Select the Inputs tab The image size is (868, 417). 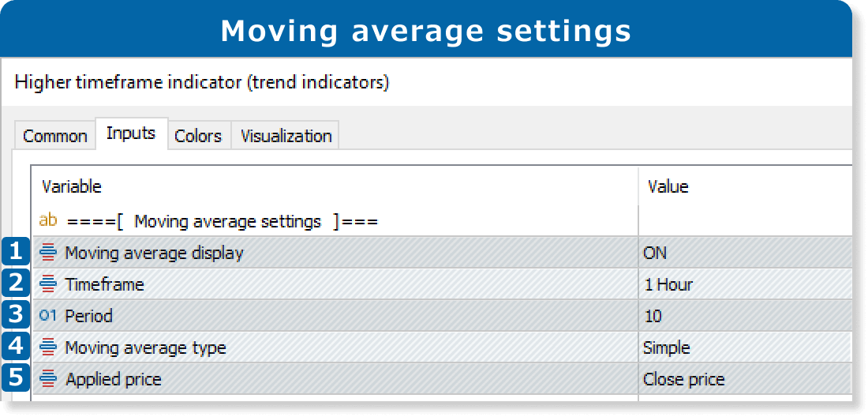coord(130,133)
